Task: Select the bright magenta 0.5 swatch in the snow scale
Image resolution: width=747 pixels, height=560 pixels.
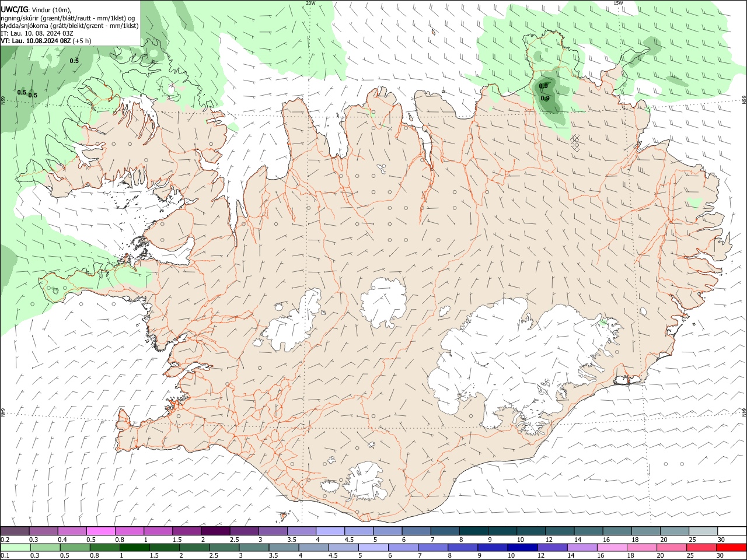Action: pyautogui.click(x=101, y=531)
